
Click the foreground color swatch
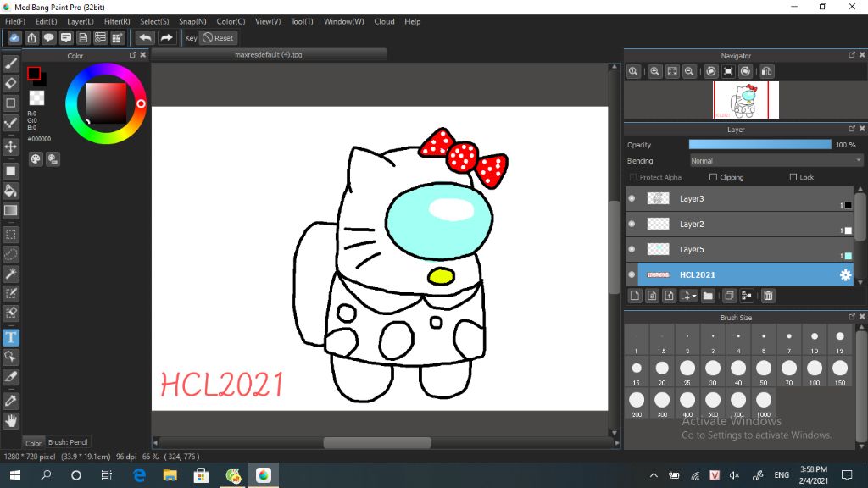coord(34,73)
